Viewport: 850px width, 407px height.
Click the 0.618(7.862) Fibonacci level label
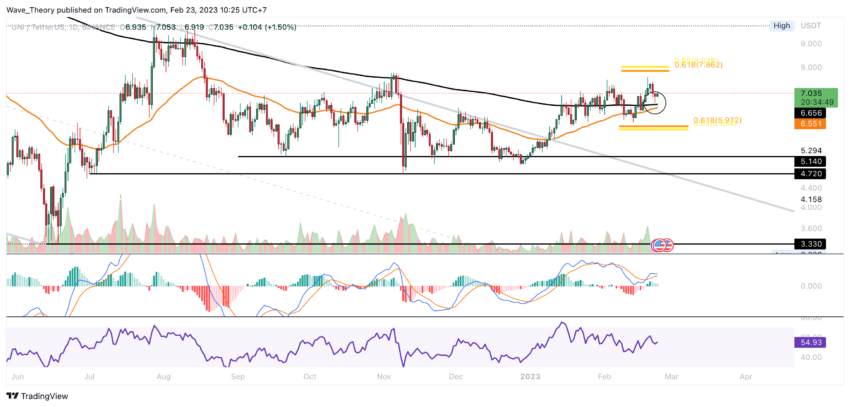[x=699, y=65]
